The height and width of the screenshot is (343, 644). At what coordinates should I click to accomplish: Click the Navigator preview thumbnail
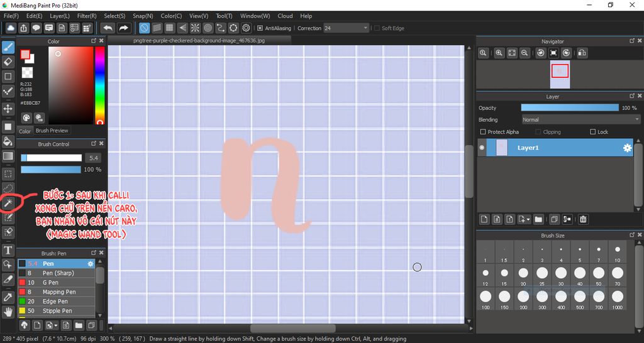pyautogui.click(x=560, y=74)
